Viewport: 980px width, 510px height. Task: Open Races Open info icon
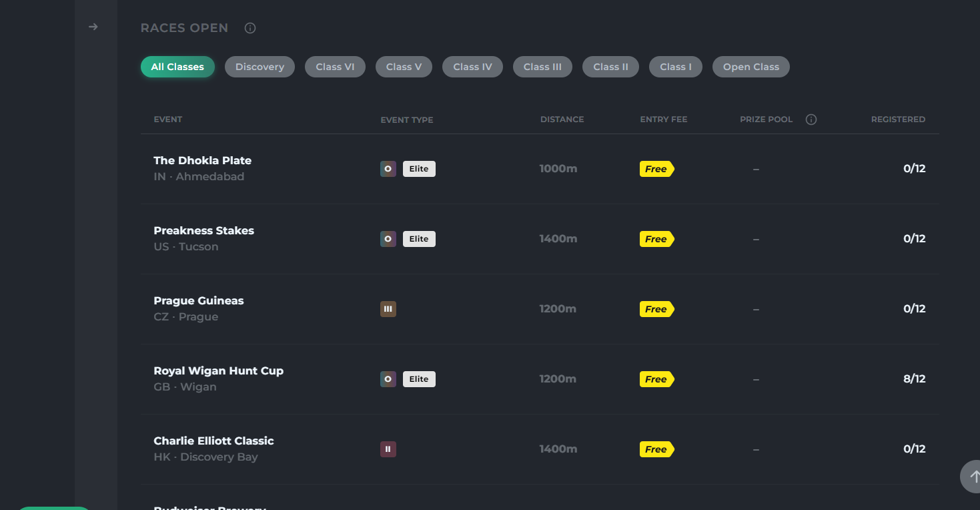click(x=250, y=28)
